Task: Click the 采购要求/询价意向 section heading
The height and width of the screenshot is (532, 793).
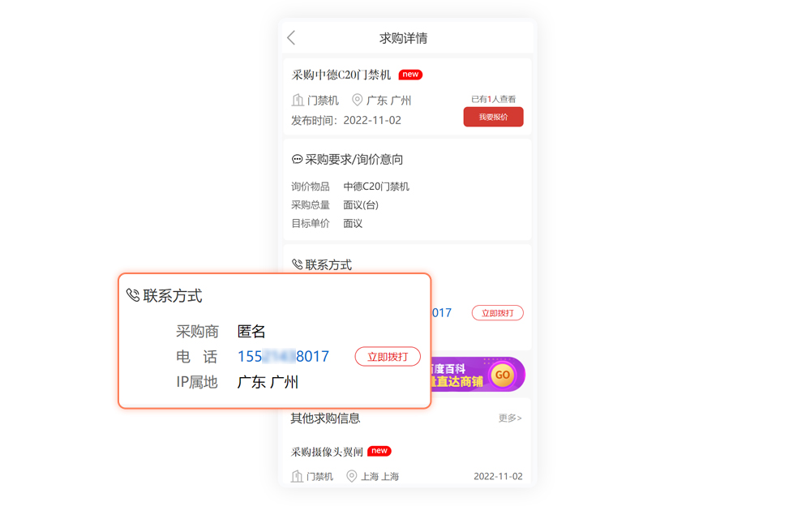Action: [x=354, y=160]
